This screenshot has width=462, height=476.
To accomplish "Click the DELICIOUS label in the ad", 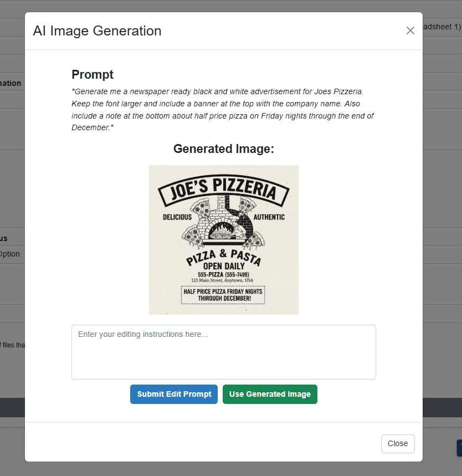I will (177, 217).
